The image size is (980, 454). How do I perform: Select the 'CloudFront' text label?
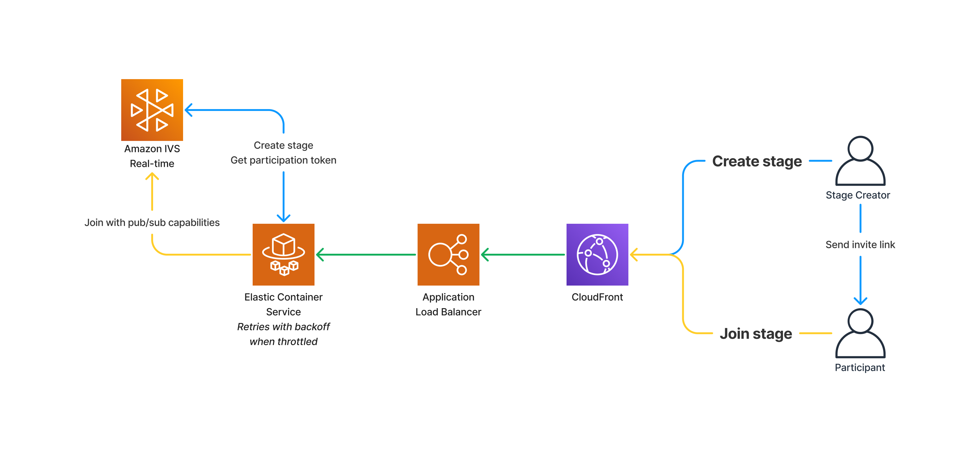(597, 297)
